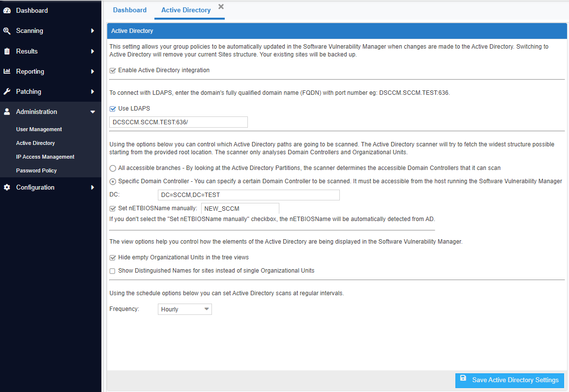Select the All accessible branches radio option
This screenshot has height=392, width=569.
coord(113,168)
